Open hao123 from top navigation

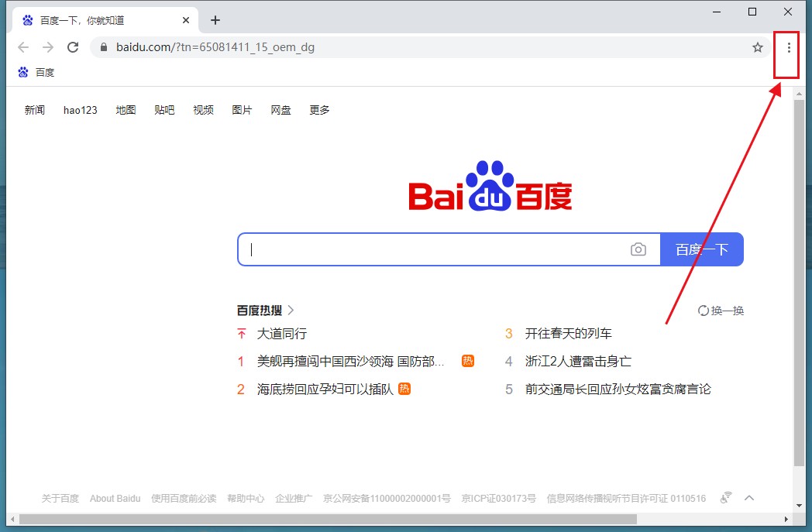tap(81, 110)
